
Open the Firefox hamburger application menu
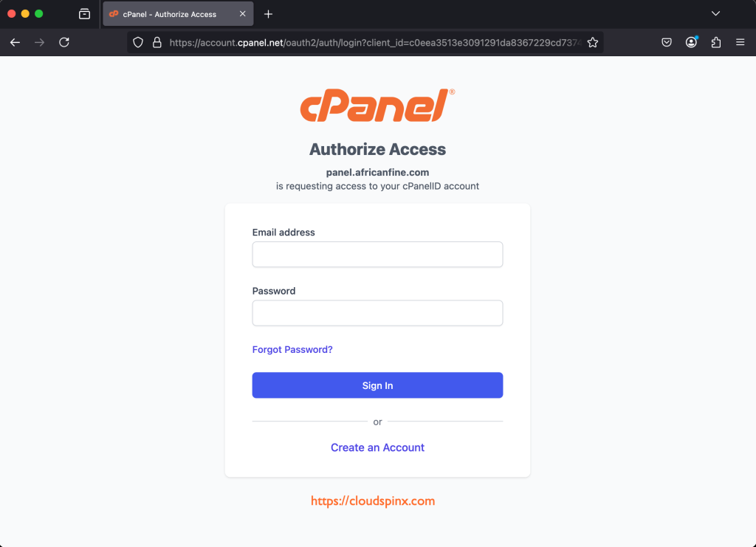click(x=740, y=43)
